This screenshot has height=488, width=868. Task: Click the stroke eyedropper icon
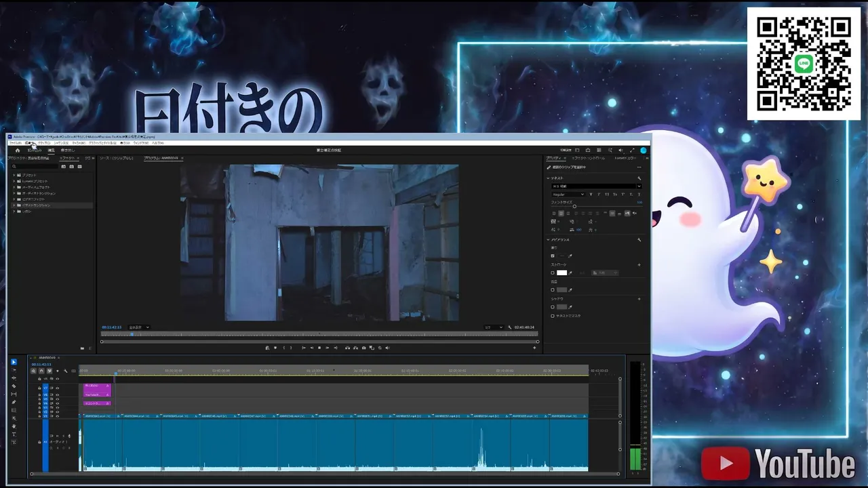point(570,272)
